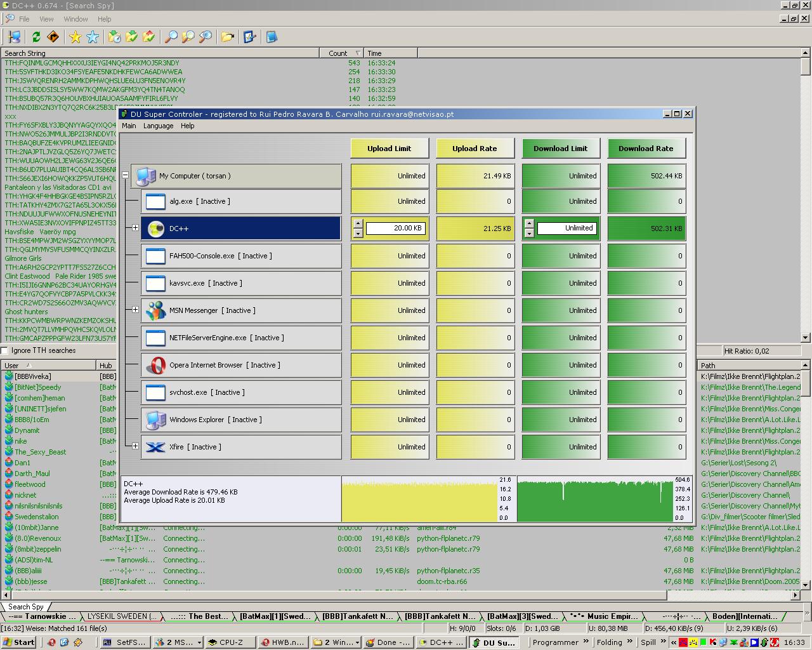
Task: Open the DC++ File menu
Action: pyautogui.click(x=24, y=19)
